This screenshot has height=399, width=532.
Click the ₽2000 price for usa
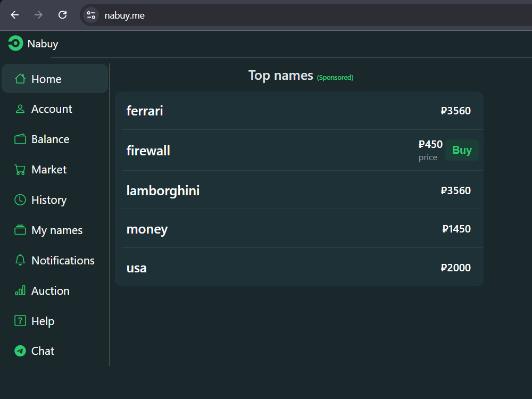(456, 268)
